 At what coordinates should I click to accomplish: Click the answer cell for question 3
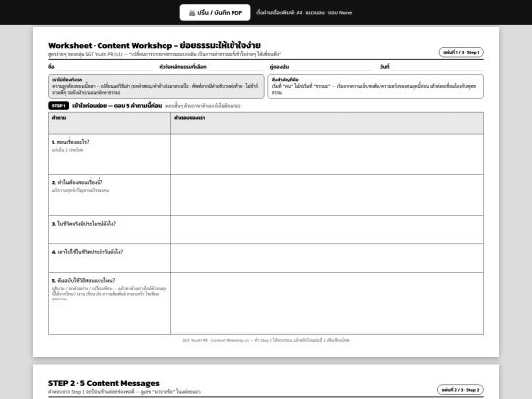click(327, 230)
